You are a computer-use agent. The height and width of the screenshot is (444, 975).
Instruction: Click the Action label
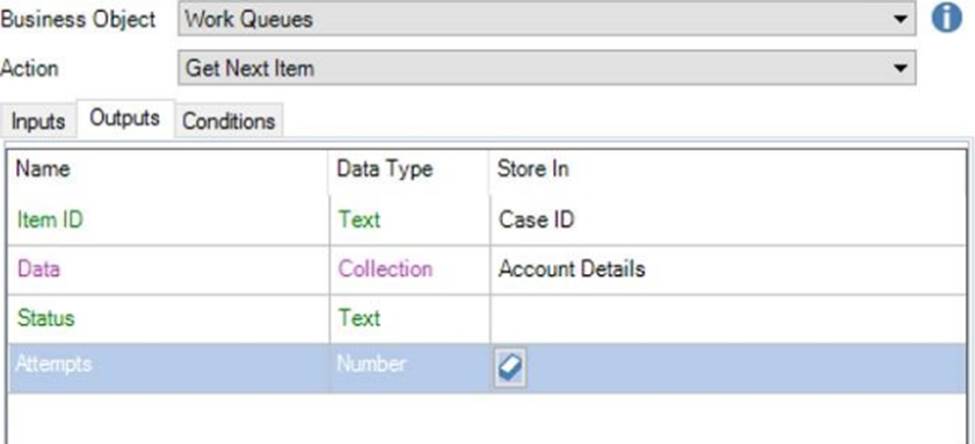coord(29,68)
